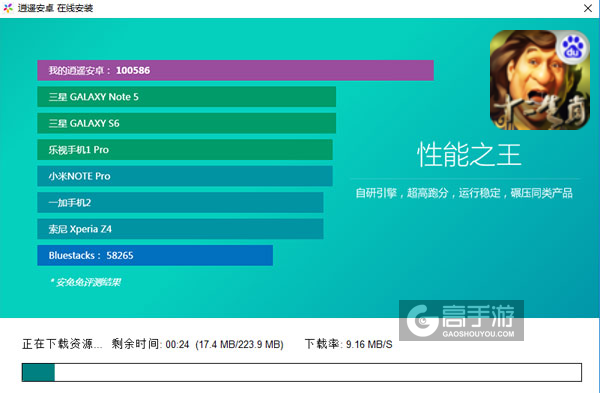Viewport: 600px width, 393px height.
Task: Select the Bluestacks 58265 bar
Action: (x=155, y=255)
